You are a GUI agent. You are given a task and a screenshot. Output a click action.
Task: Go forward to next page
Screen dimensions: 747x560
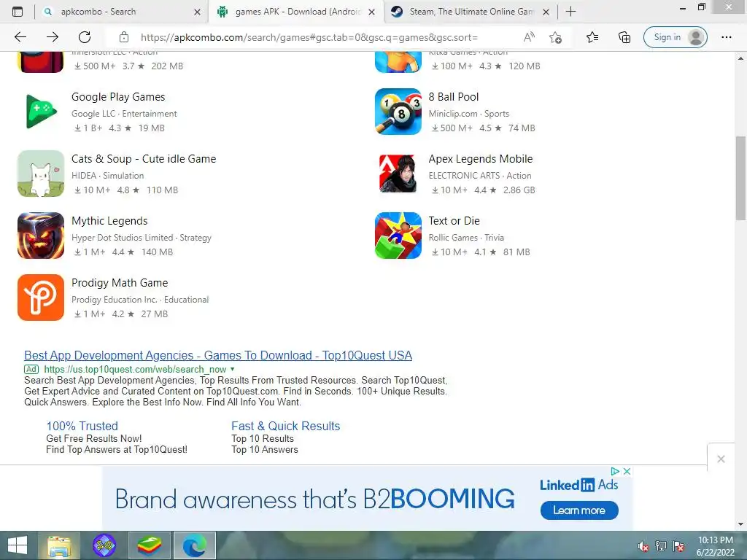click(53, 37)
